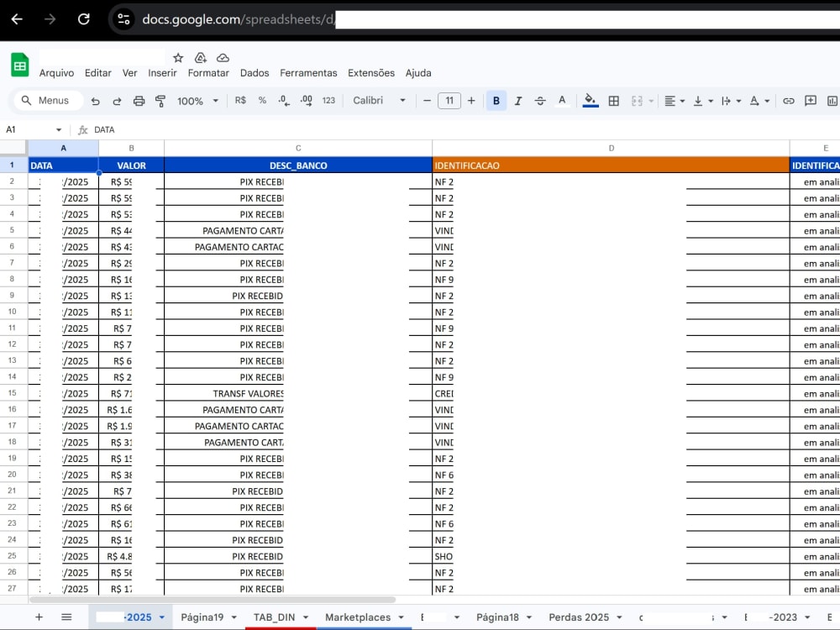Screen dimensions: 840x630
Task: Click the font size field
Action: tap(449, 101)
